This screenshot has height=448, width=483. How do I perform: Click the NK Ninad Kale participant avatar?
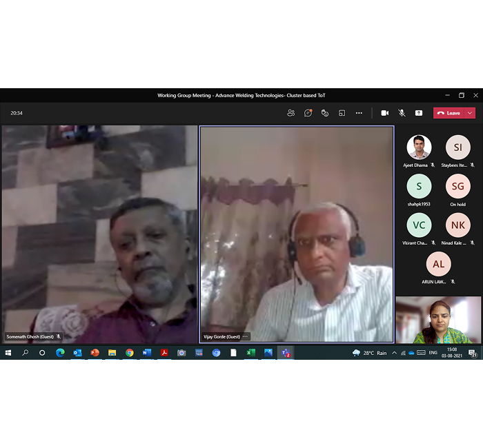[457, 225]
